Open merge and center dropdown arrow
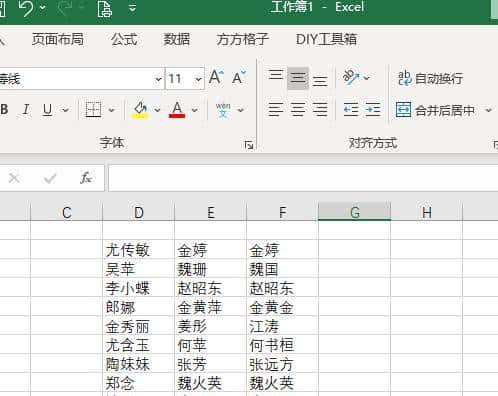This screenshot has height=396, width=498. tap(488, 110)
